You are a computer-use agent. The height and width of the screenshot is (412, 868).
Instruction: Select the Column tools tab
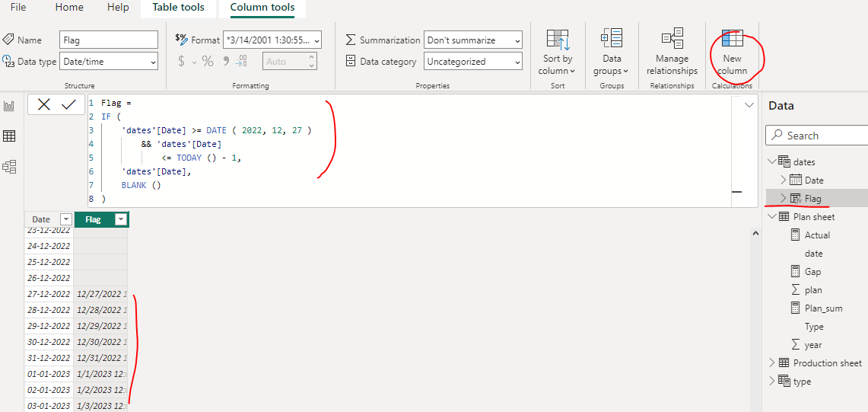262,8
